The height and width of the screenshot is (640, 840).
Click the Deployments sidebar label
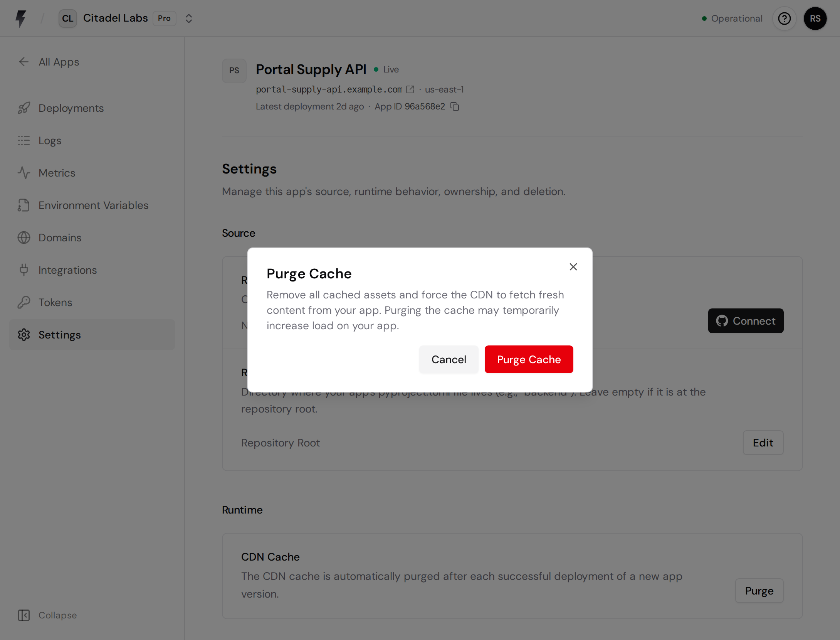[71, 108]
